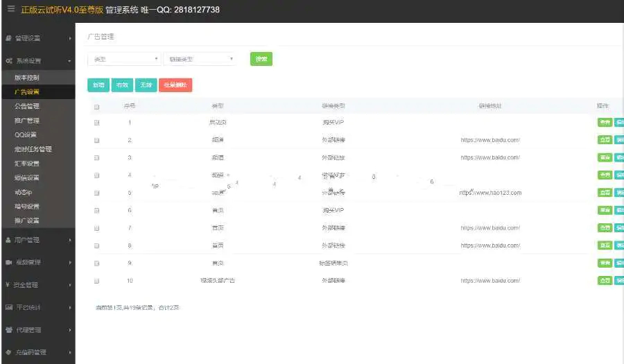The image size is (624, 364).
Task: Toggle the hamburger menu icon in header
Action: click(x=10, y=8)
